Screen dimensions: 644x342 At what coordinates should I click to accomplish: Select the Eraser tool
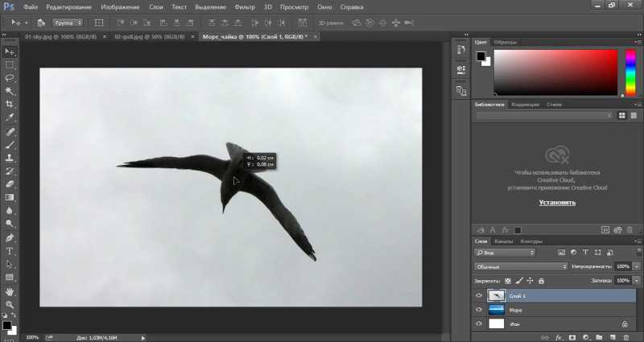(x=10, y=184)
